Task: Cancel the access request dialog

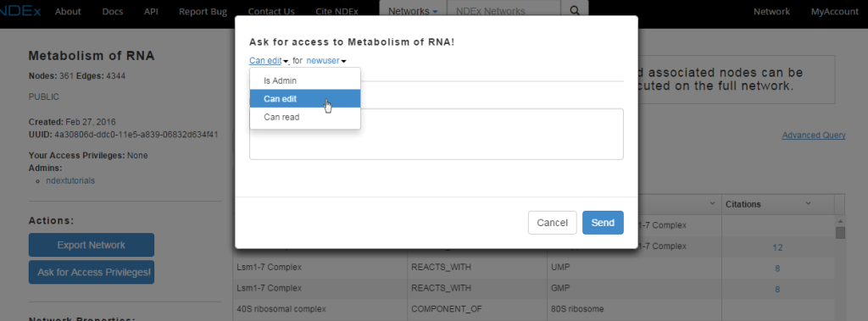Action: tap(552, 223)
